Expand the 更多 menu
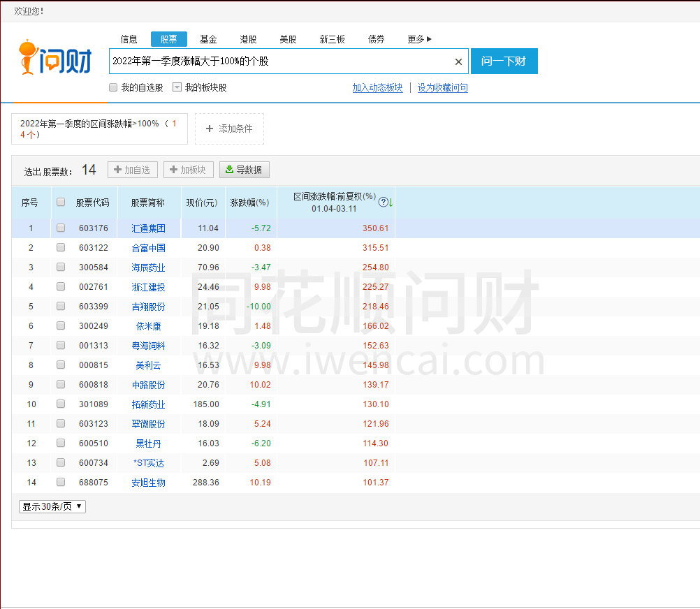This screenshot has width=700, height=609. (419, 39)
